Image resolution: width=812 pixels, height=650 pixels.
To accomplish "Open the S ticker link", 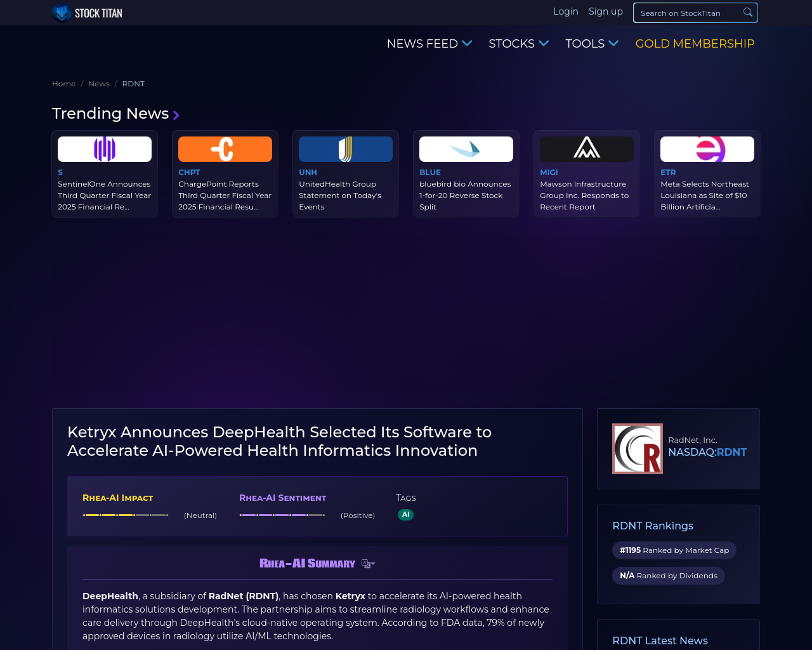I will tap(60, 173).
